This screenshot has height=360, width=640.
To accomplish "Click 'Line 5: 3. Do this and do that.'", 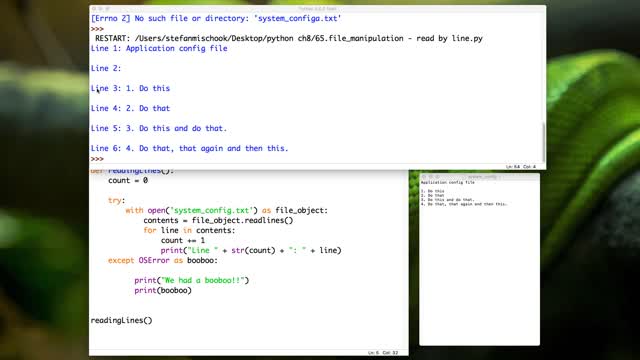I will 159,129.
